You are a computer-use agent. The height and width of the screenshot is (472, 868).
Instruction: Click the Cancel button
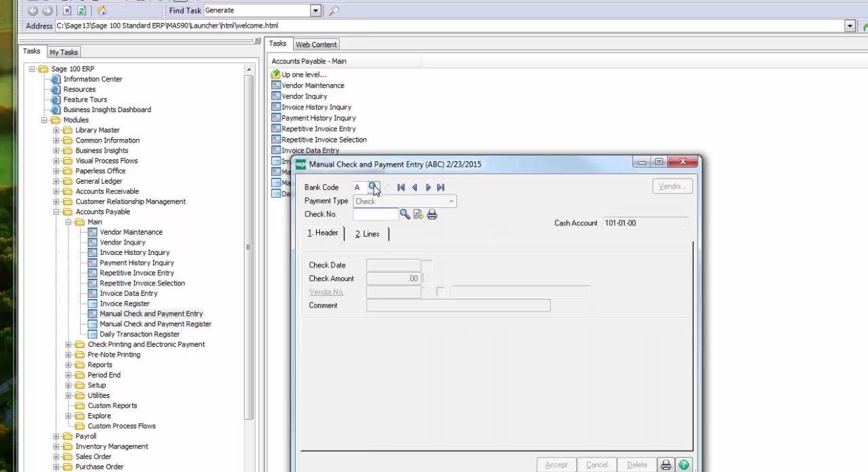pos(597,465)
